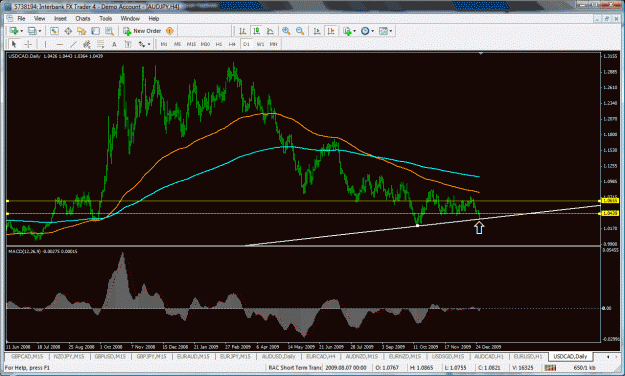Screen dimensions: 625x376
Task: Select the Horizontal Line drawing tool
Action: [x=59, y=44]
